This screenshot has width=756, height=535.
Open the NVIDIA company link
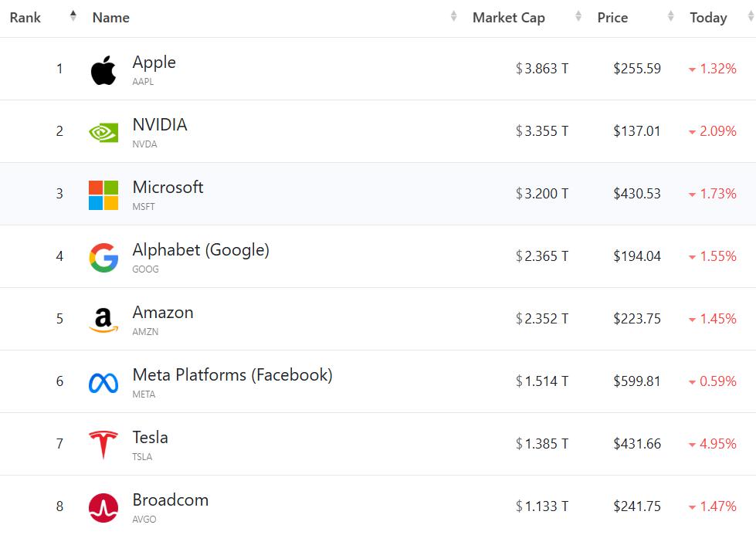tap(160, 125)
